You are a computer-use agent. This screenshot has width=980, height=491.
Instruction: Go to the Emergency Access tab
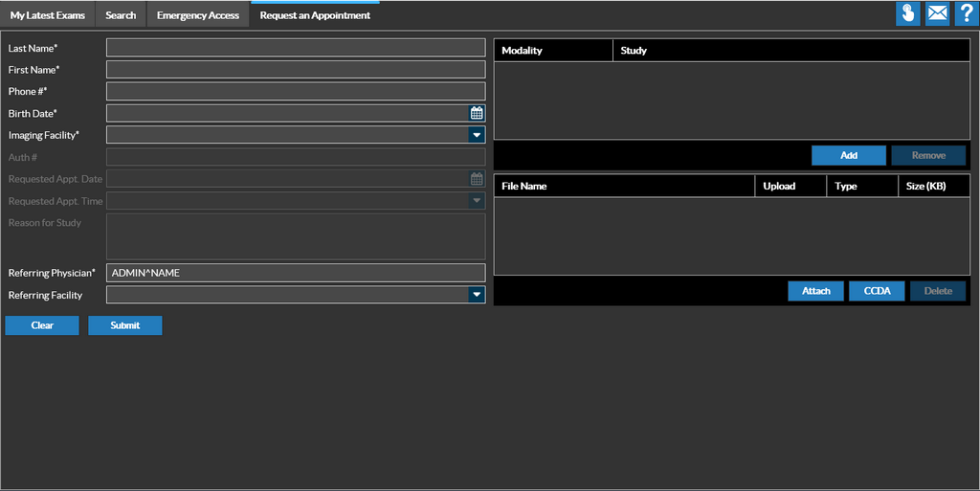point(198,15)
